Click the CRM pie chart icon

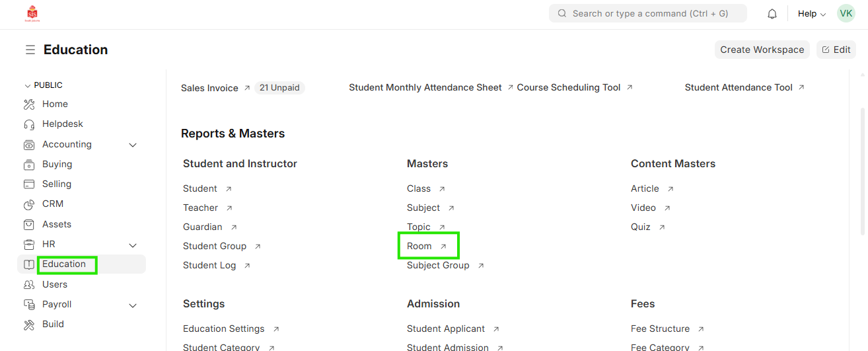click(x=29, y=204)
